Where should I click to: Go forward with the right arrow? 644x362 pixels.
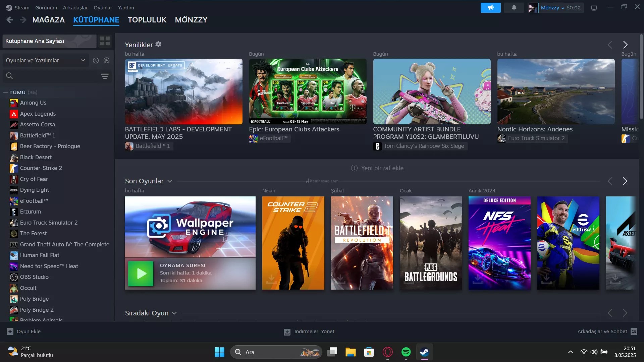pos(23,20)
